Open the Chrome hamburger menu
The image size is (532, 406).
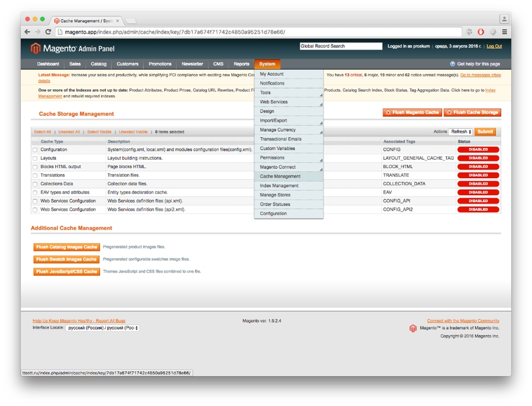click(x=504, y=32)
